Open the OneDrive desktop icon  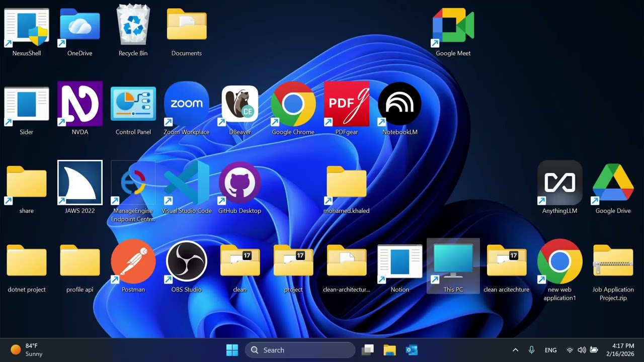tap(80, 31)
